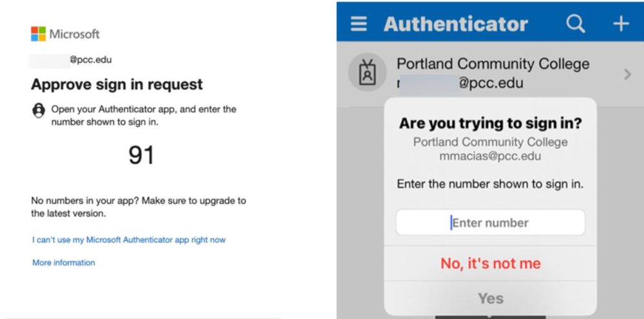Deny sign-in with "No, it's not me"
This screenshot has width=644, height=319.
pyautogui.click(x=490, y=263)
